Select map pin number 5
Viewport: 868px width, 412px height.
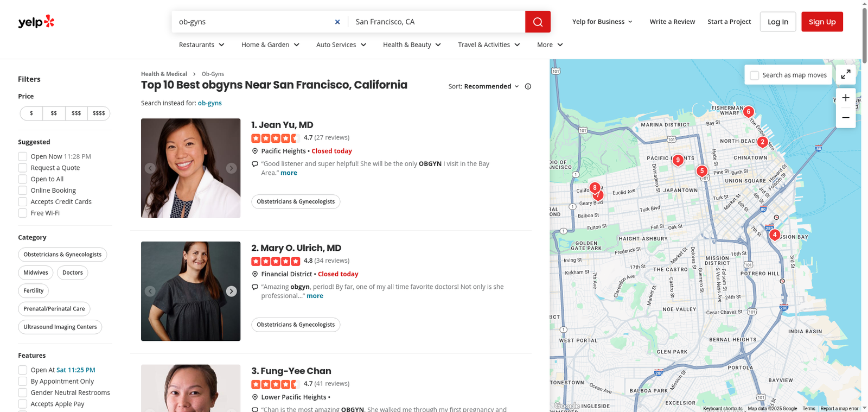click(x=702, y=171)
